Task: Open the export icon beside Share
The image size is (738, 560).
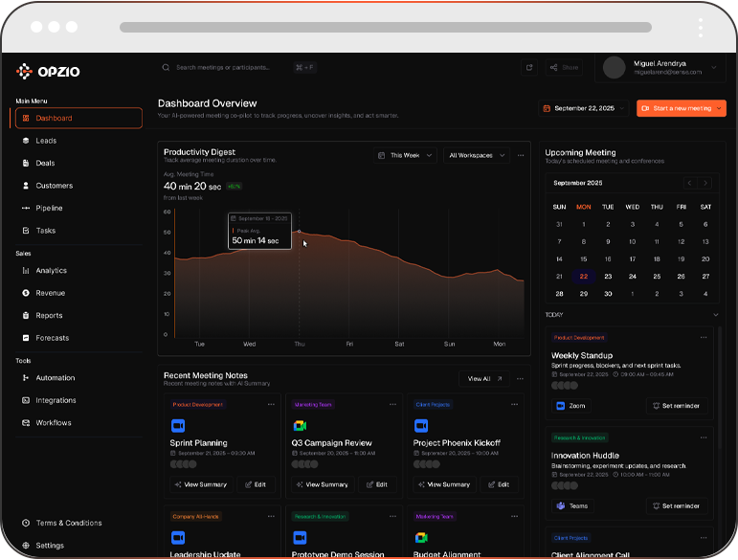Action: tap(529, 67)
